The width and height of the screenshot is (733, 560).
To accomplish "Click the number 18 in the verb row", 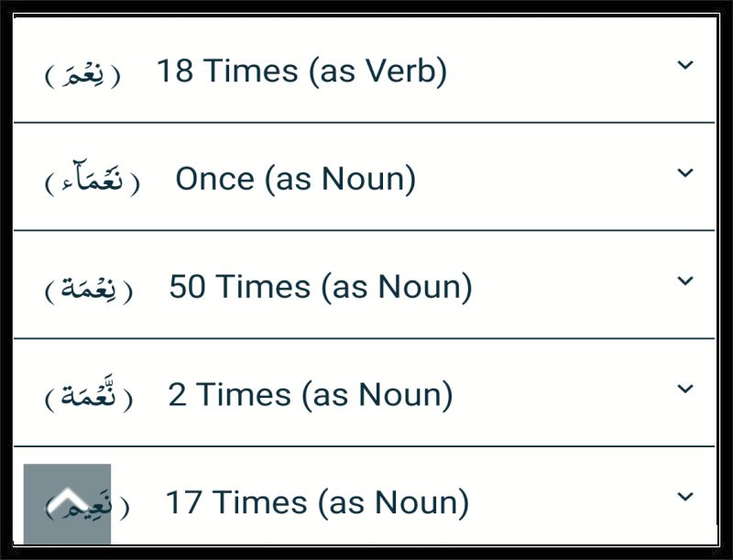I will tap(175, 71).
